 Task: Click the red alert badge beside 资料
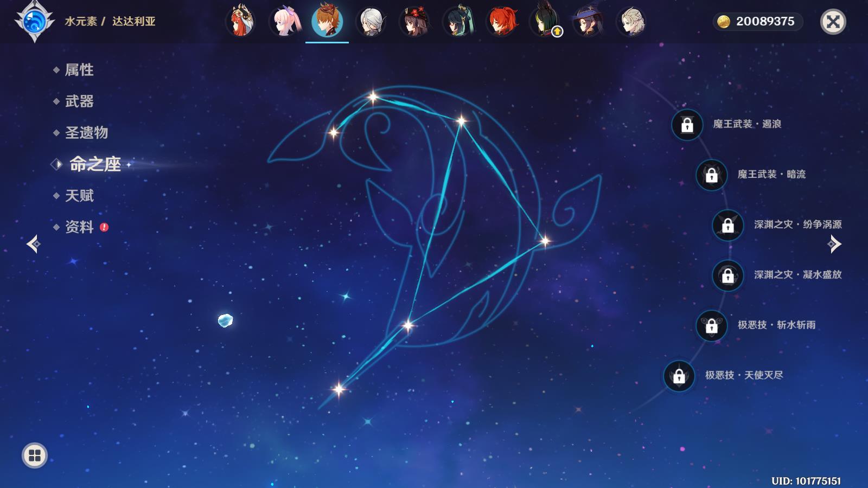(104, 227)
